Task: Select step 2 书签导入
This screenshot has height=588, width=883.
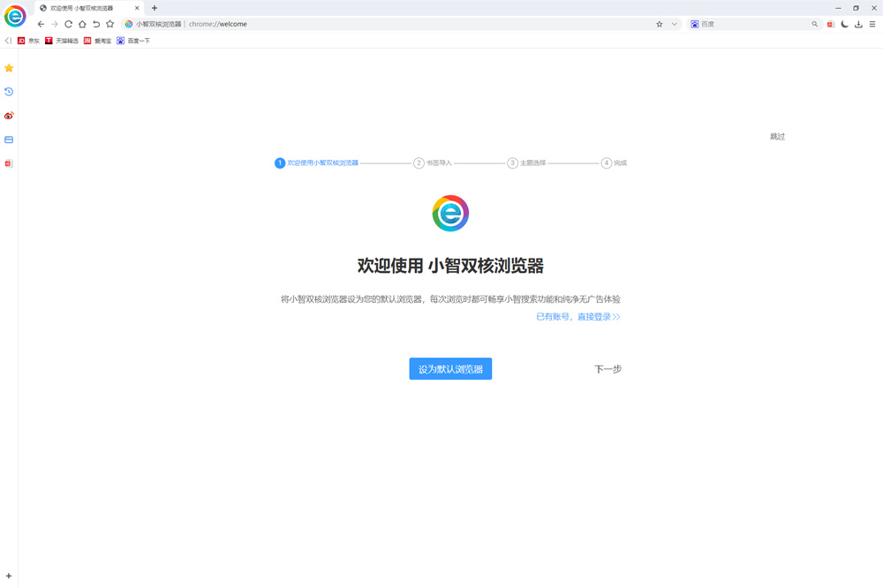Action: [x=433, y=162]
